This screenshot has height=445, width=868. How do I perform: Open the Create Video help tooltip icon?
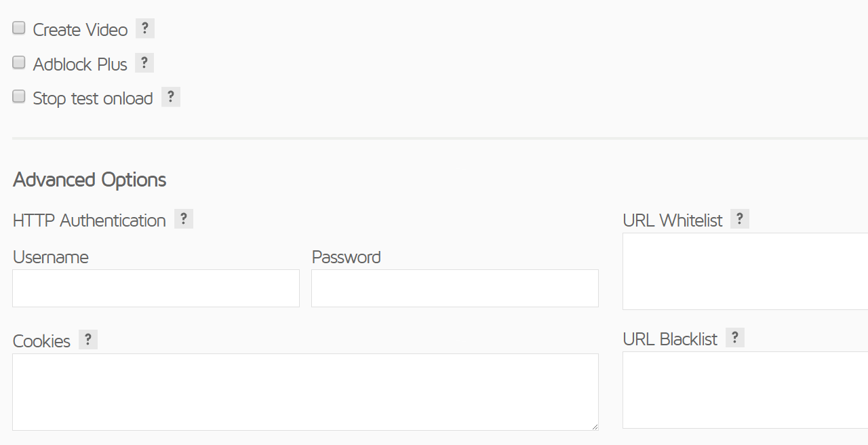click(x=145, y=28)
